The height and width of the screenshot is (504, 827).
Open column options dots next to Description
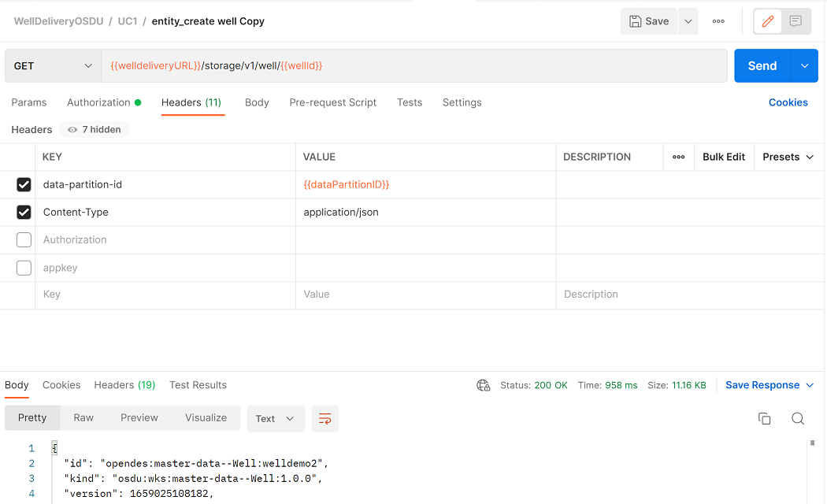[x=679, y=157]
